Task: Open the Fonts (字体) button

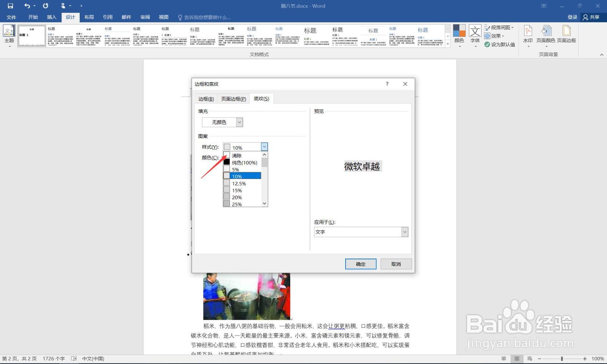Action: [475, 36]
